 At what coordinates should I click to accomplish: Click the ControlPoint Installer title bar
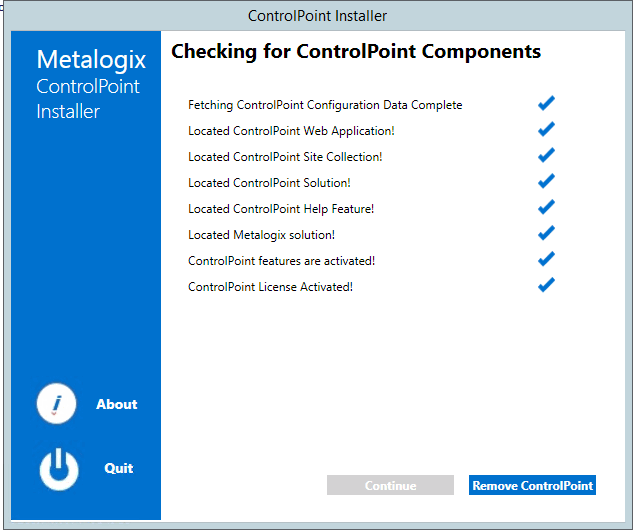tap(317, 16)
